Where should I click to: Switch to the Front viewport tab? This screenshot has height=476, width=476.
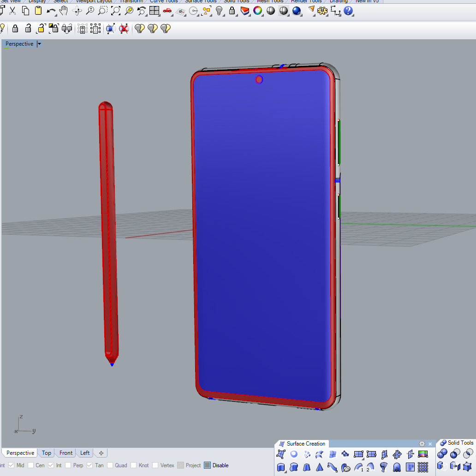tap(66, 453)
